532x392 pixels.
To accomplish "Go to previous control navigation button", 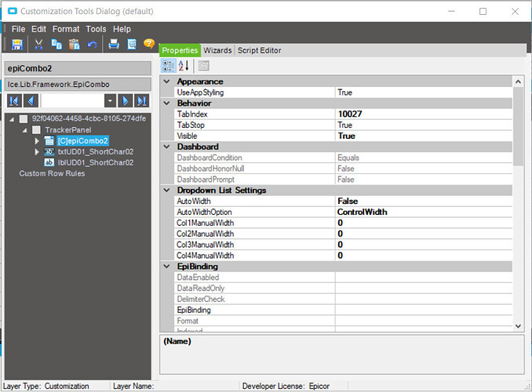I will click(x=31, y=100).
